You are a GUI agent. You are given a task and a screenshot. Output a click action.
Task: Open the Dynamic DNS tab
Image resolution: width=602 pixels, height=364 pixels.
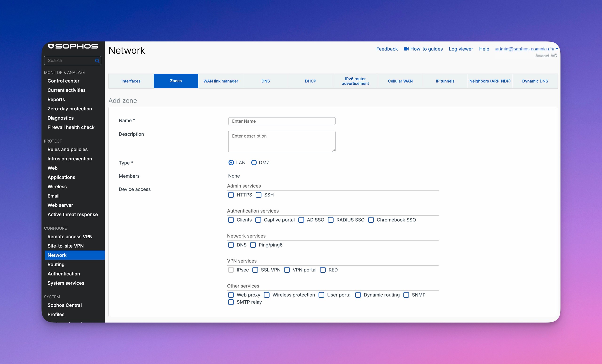(535, 81)
